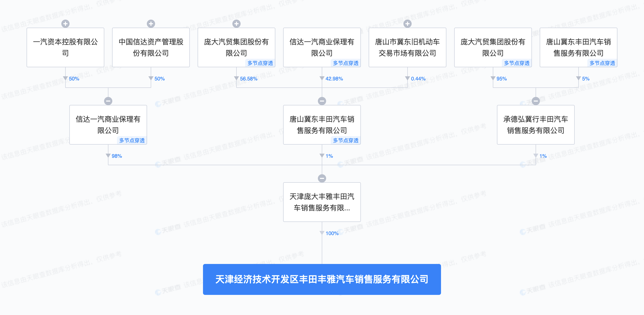The width and height of the screenshot is (644, 315).
Task: Open 一汽资本控股有限公司 company node
Action: (65, 47)
